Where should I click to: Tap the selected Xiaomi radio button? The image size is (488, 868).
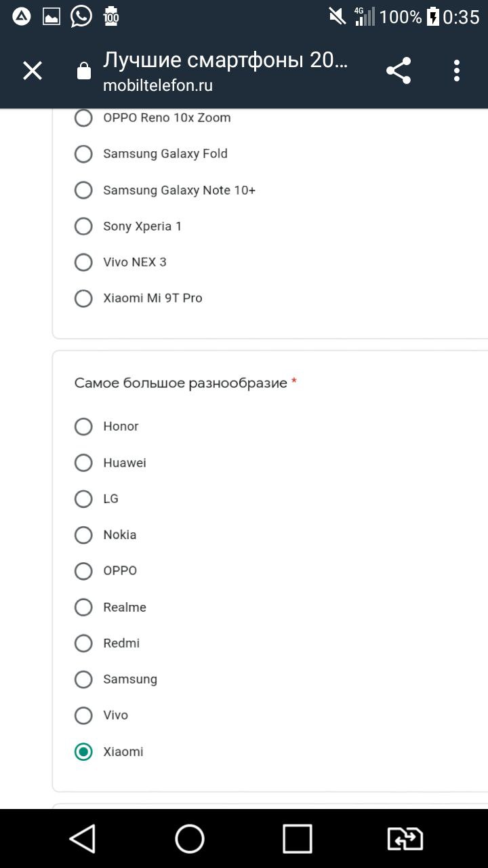(x=83, y=751)
